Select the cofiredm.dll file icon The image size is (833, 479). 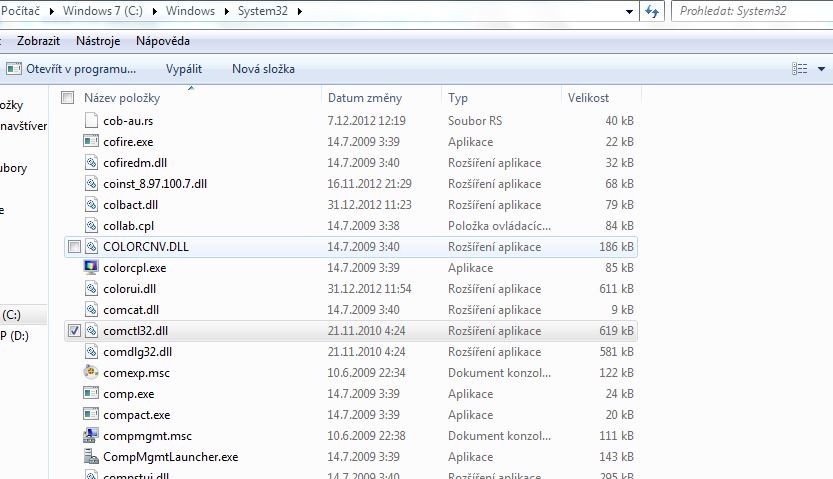tap(91, 162)
